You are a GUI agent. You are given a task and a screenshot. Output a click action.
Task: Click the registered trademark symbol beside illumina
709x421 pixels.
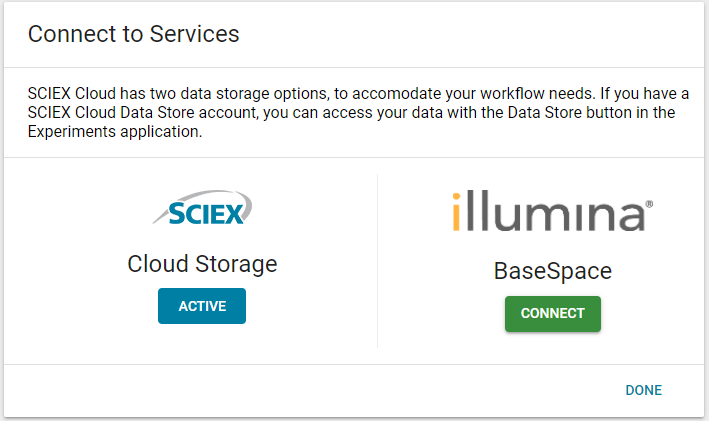click(649, 203)
